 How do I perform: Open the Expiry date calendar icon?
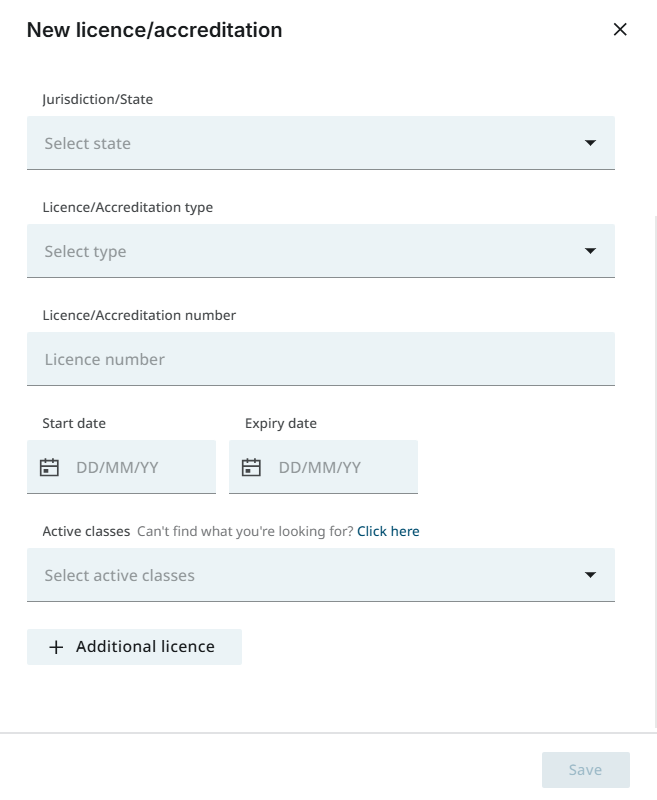point(251,467)
